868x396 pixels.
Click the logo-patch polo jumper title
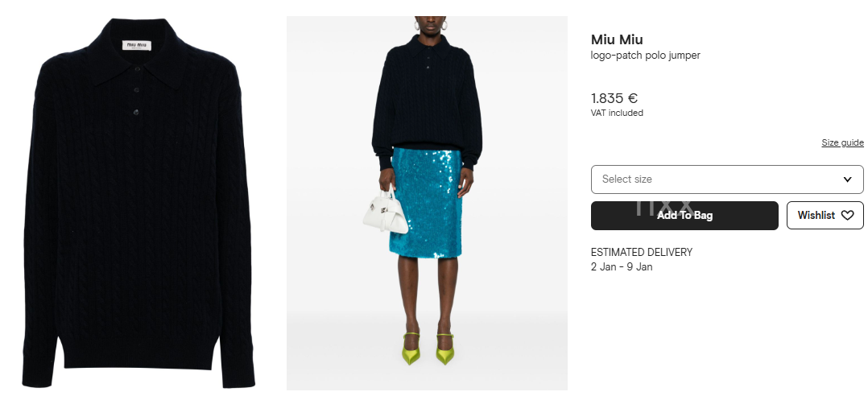tap(646, 56)
